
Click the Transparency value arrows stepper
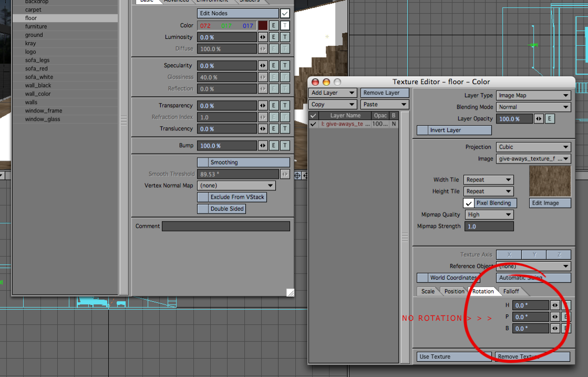tap(263, 106)
